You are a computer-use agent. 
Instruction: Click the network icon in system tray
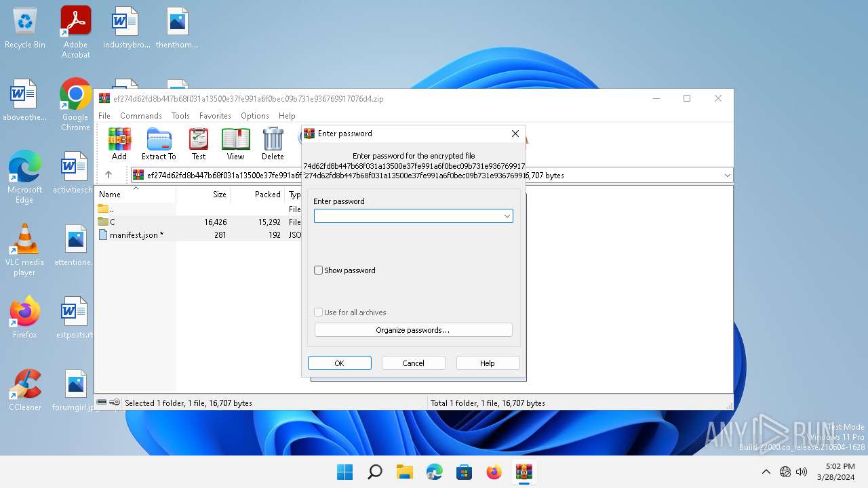tap(785, 472)
